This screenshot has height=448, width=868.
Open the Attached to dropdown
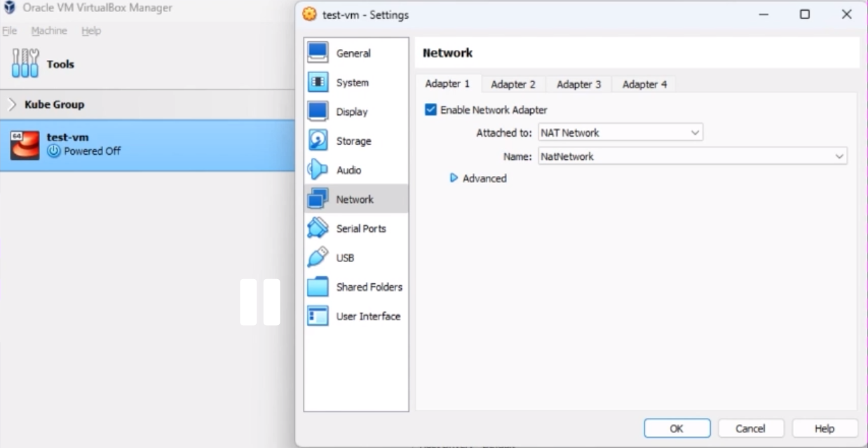[x=621, y=133]
